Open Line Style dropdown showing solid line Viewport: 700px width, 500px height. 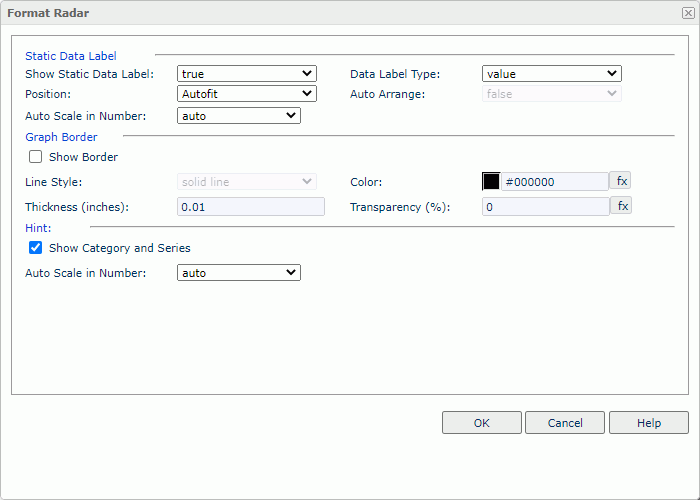[247, 182]
